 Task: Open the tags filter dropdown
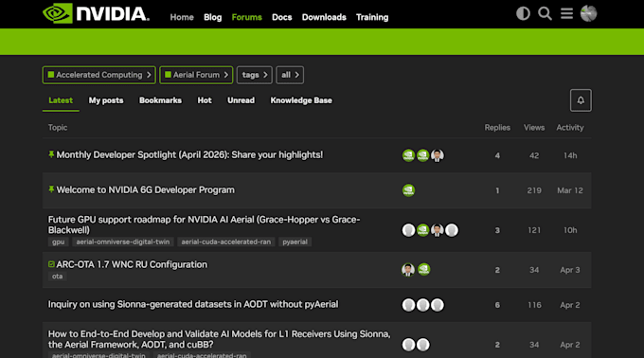click(x=254, y=75)
